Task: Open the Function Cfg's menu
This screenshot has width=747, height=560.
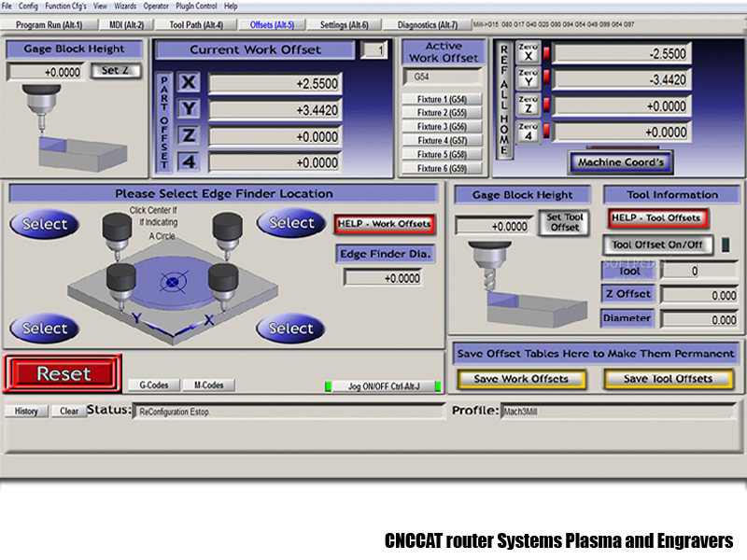Action: (66, 6)
